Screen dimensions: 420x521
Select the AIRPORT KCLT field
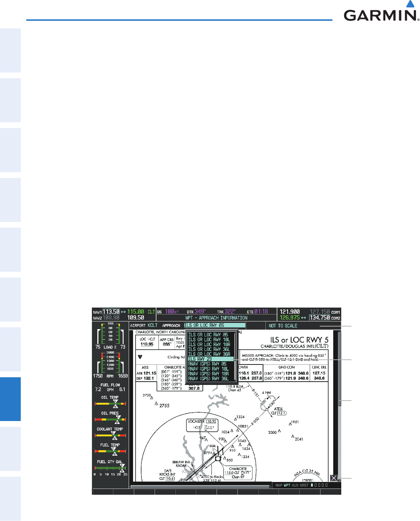click(x=144, y=325)
